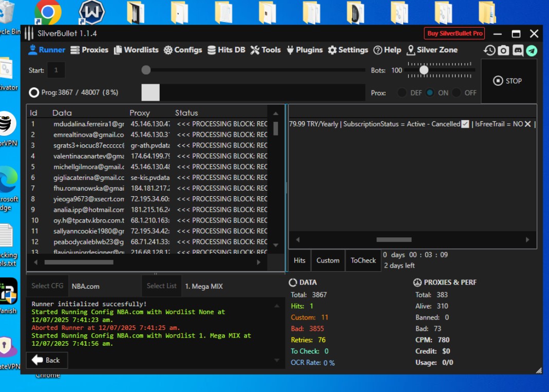Click the Back button
The width and height of the screenshot is (549, 392).
pyautogui.click(x=47, y=360)
